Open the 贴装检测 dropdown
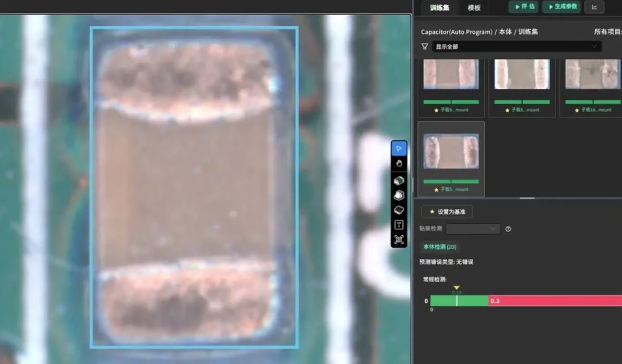Image resolution: width=622 pixels, height=364 pixels. click(473, 229)
